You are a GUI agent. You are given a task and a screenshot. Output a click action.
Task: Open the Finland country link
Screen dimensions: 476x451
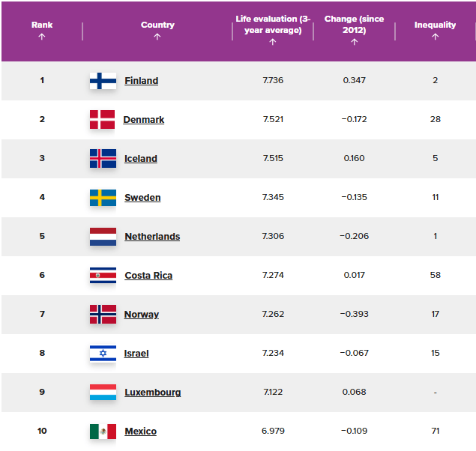coord(141,81)
